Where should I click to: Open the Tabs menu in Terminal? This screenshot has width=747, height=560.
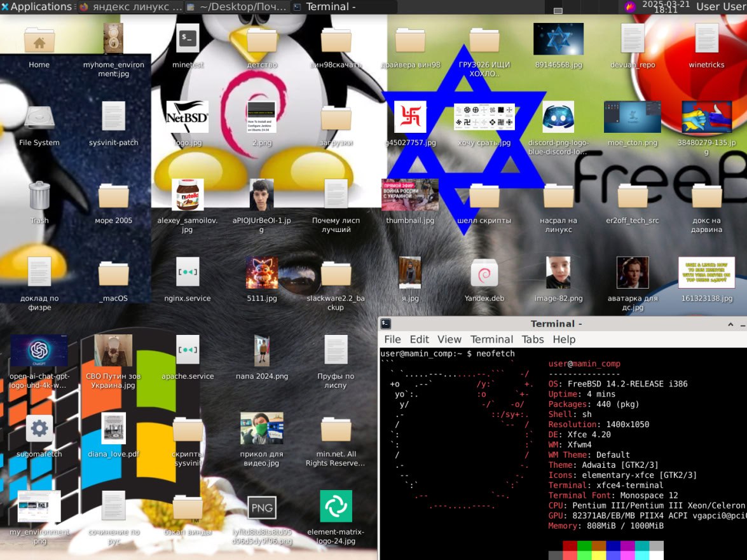pos(533,339)
